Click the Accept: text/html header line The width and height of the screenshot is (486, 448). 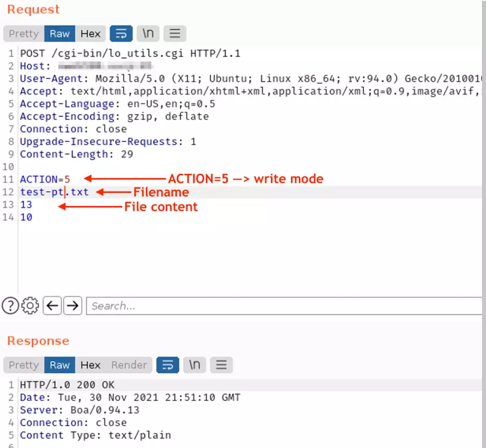(251, 91)
